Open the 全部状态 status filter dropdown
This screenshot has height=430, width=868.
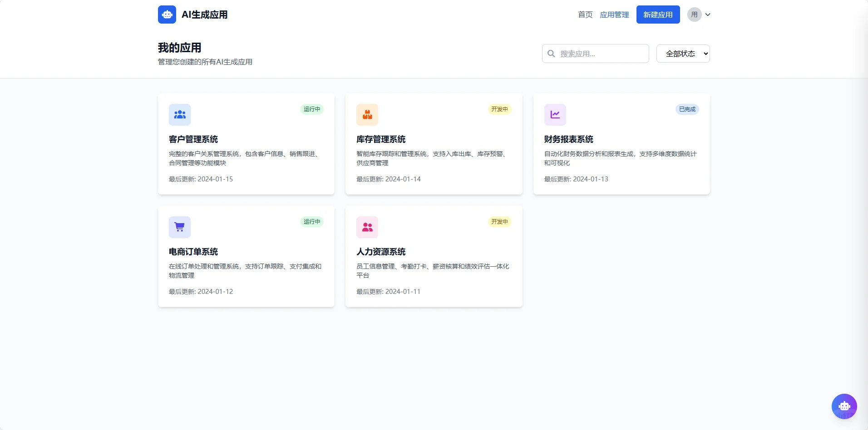(683, 53)
